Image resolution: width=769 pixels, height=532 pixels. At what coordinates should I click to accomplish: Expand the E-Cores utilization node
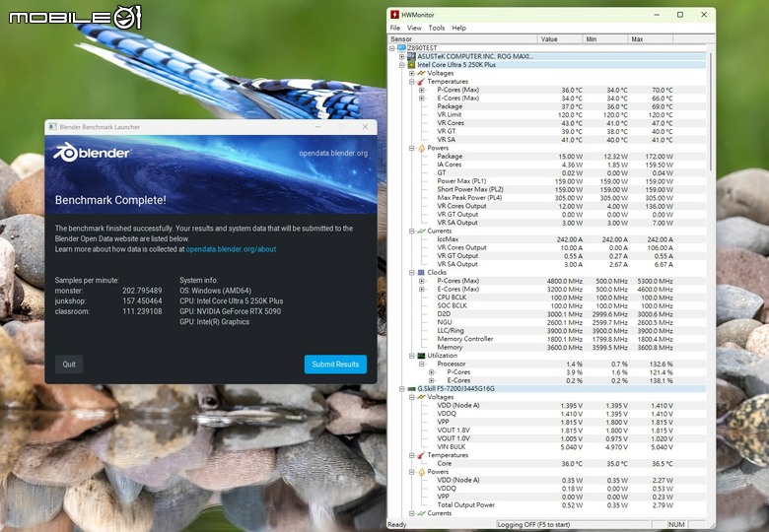[x=432, y=380]
